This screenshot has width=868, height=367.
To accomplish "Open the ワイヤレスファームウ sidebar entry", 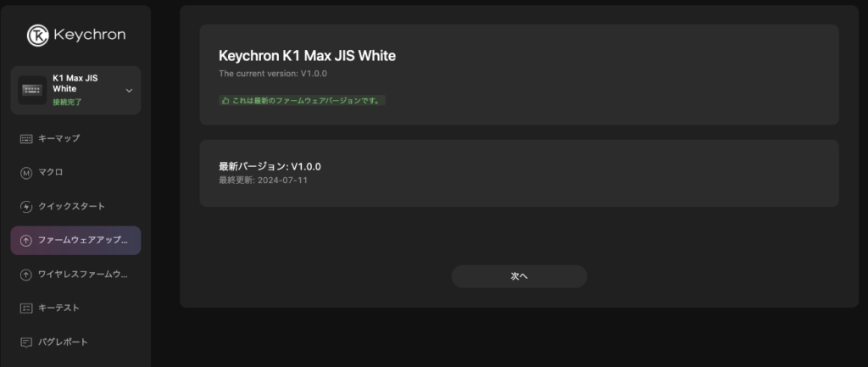I will click(x=83, y=275).
